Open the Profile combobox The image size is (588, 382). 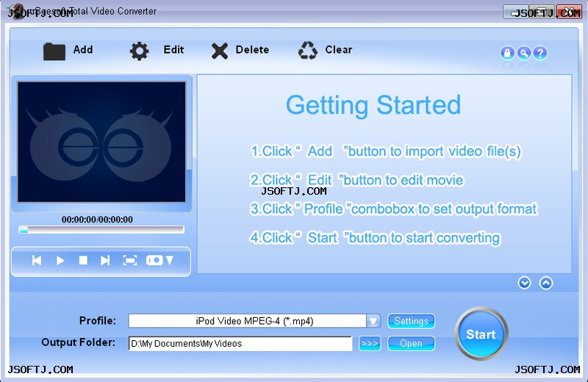click(x=254, y=321)
